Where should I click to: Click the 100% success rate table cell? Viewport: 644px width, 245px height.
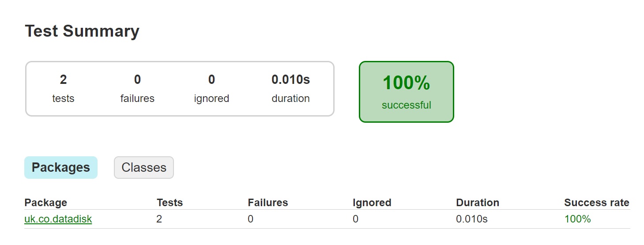[x=577, y=219]
